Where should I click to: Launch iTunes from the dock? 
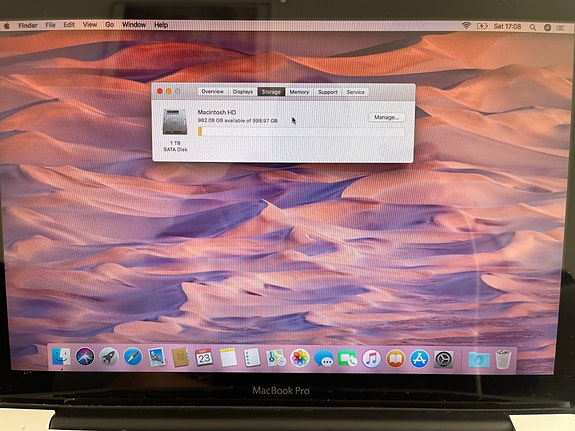[371, 358]
